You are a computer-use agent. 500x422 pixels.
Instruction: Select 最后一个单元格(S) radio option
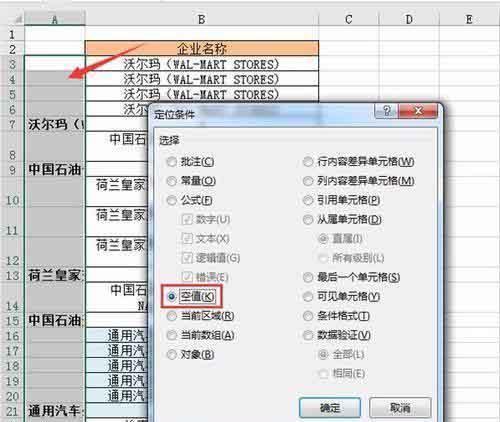308,277
